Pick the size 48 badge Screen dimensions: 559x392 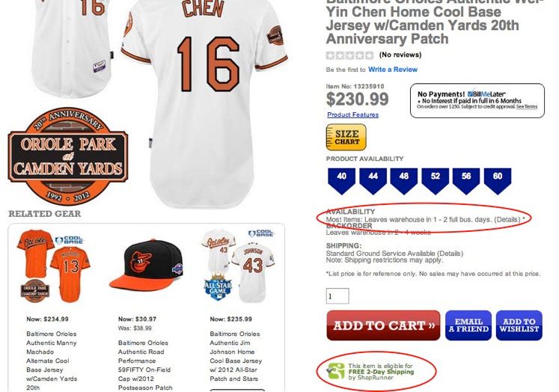click(x=404, y=181)
